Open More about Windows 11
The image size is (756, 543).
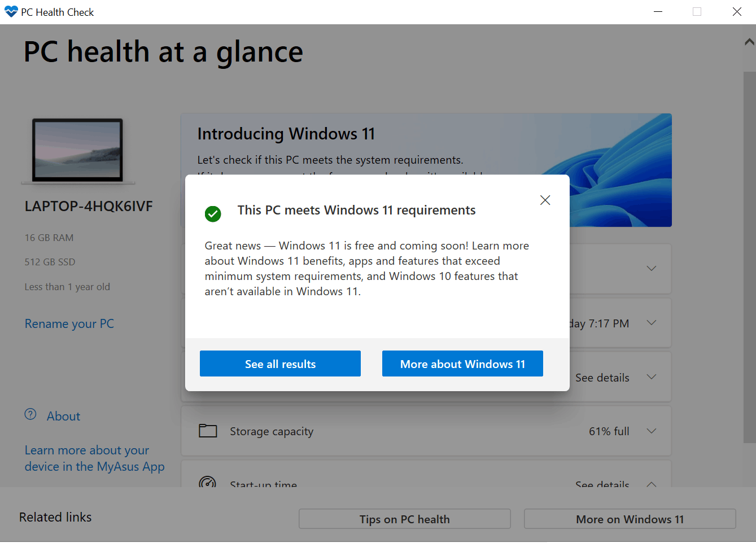click(462, 364)
